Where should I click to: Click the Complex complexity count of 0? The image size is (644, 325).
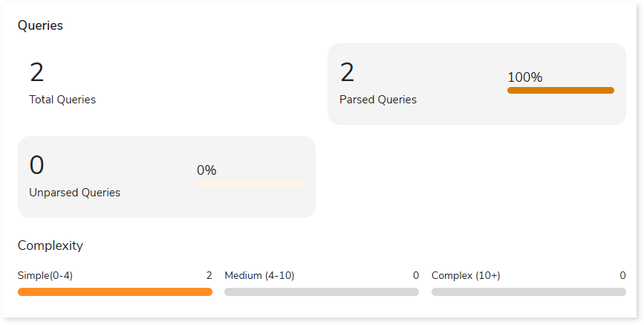622,275
